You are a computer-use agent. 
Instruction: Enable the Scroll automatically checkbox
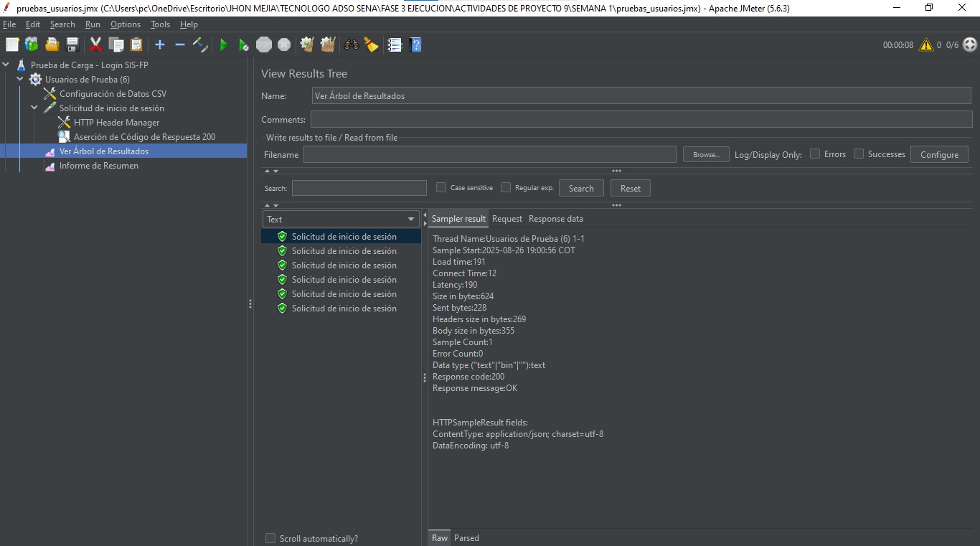click(x=270, y=538)
